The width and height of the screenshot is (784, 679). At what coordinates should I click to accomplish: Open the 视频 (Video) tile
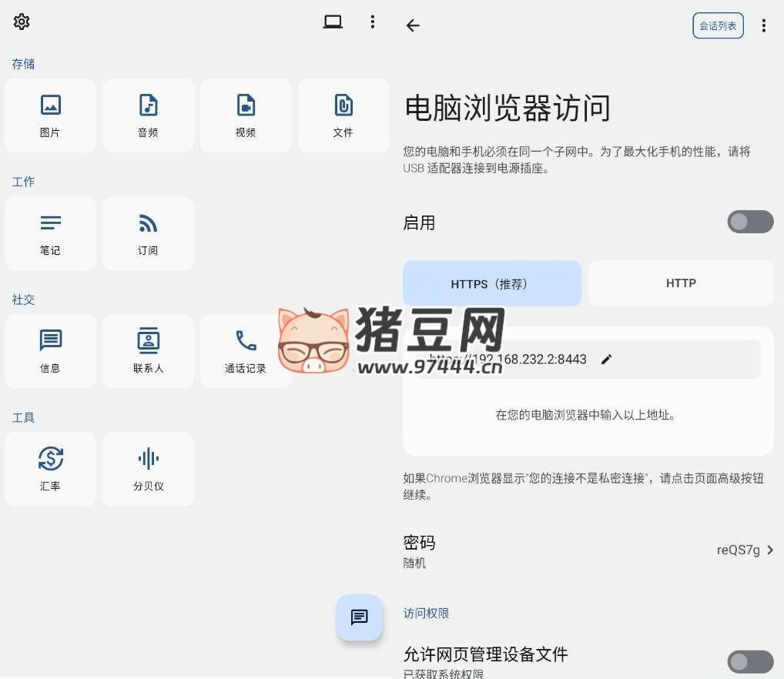(246, 115)
